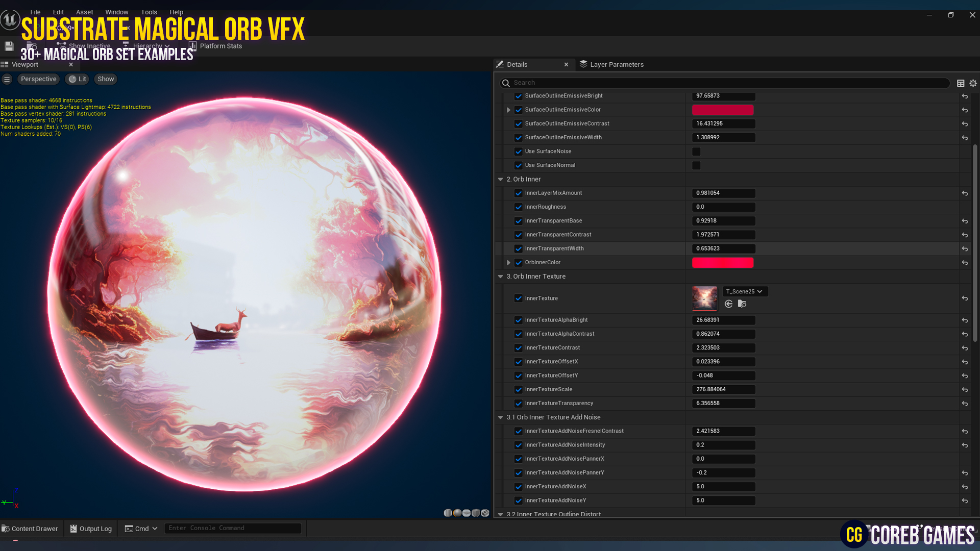Edit the SurfaceOutlineEmissiveColor color swatch
980x551 pixels.
pyautogui.click(x=723, y=110)
